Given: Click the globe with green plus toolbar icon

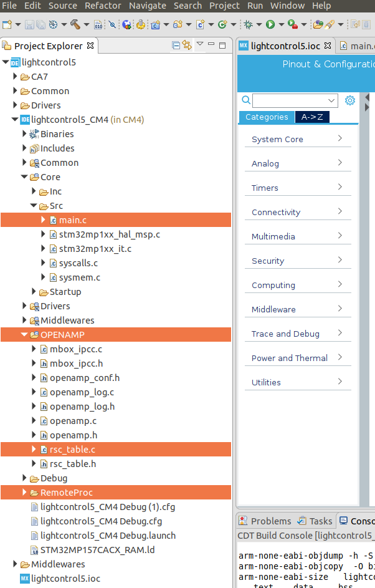Looking at the screenshot, I should (127, 25).
